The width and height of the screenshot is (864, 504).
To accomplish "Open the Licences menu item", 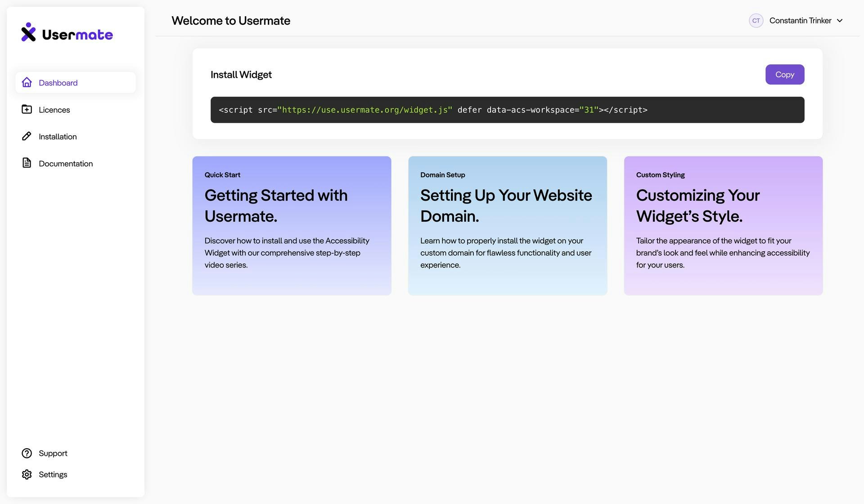I will (76, 109).
